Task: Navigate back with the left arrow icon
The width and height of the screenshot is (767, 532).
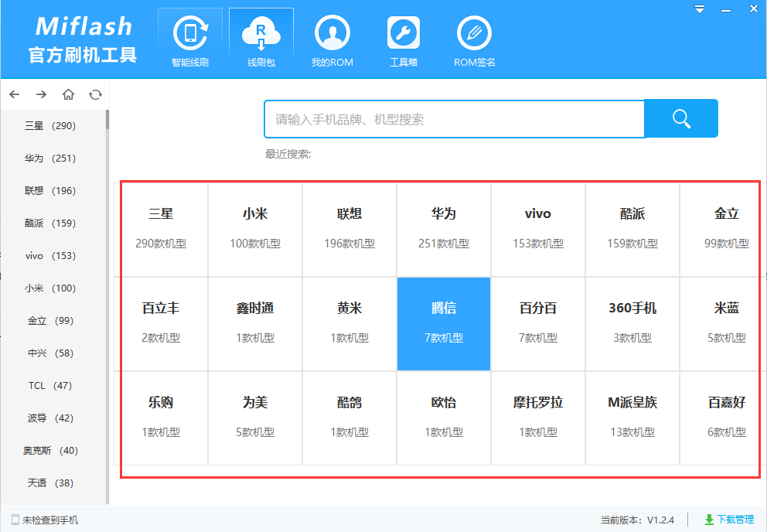Action: click(x=14, y=94)
